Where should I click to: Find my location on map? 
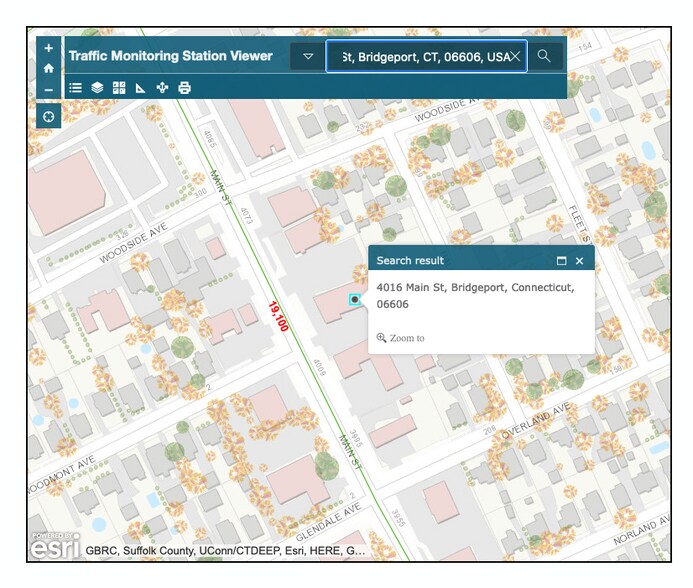pos(49,117)
